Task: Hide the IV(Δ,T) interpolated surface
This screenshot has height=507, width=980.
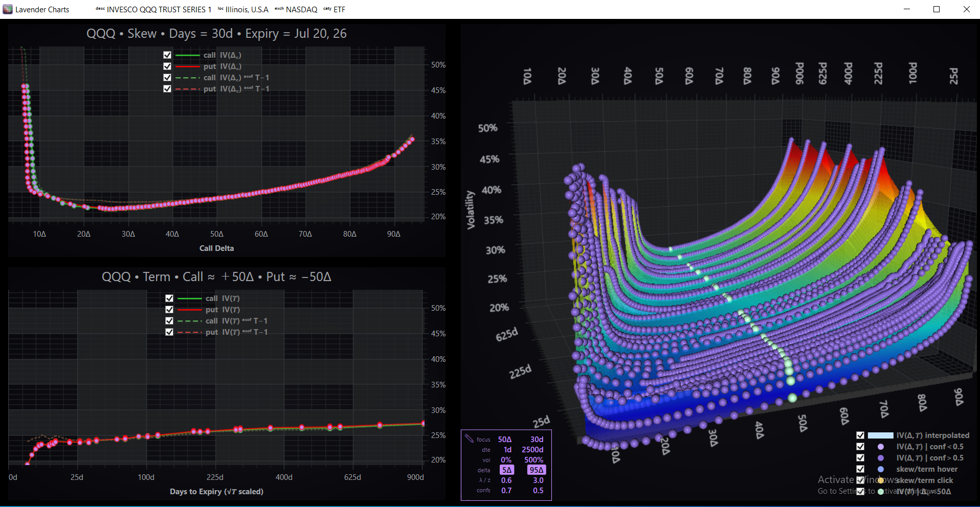Action: click(860, 435)
